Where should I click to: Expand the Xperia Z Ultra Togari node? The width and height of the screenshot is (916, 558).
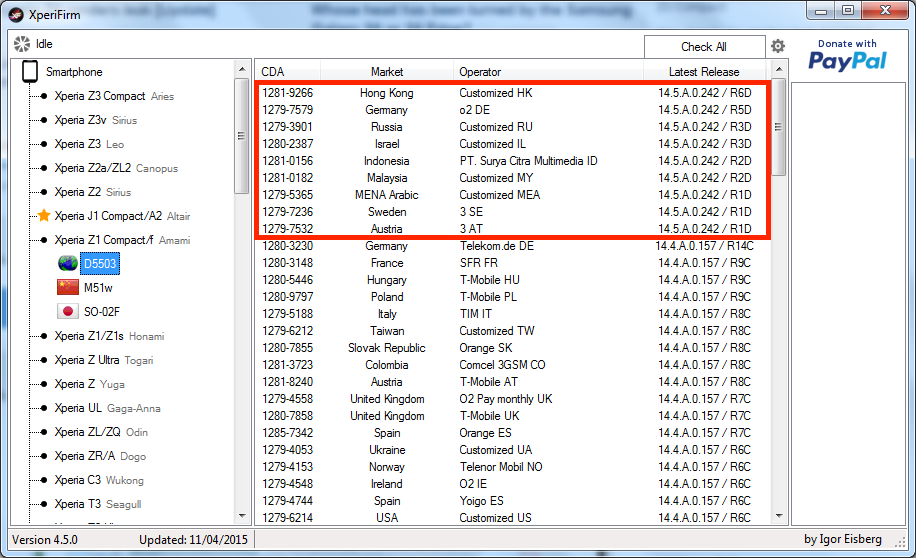pyautogui.click(x=44, y=360)
